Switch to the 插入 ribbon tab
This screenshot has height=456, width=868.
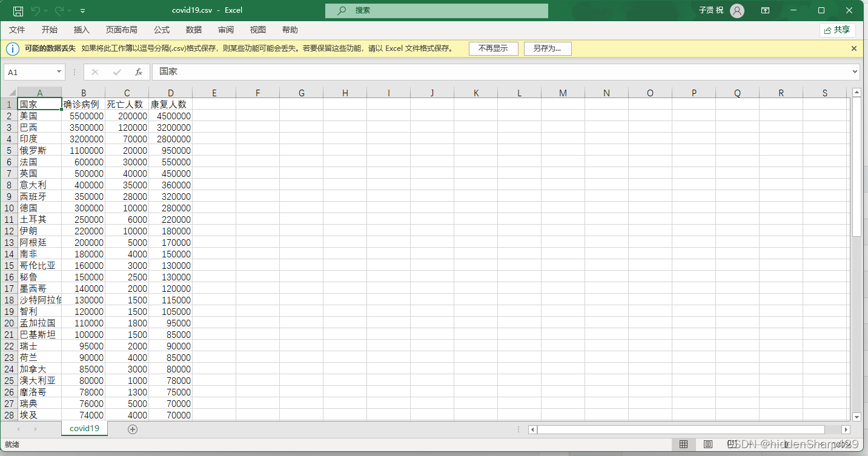81,30
